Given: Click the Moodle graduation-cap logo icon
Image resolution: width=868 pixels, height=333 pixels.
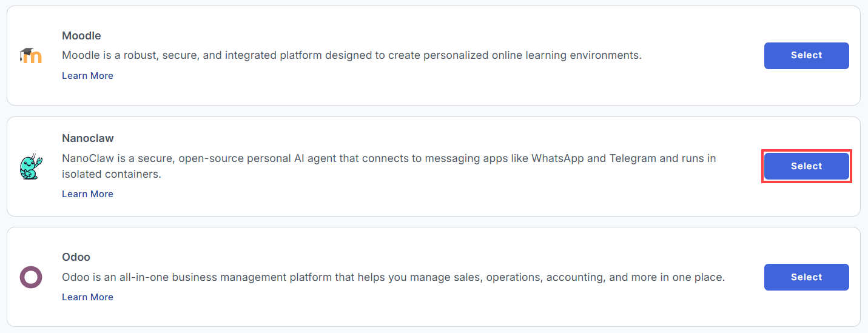Looking at the screenshot, I should 30,56.
